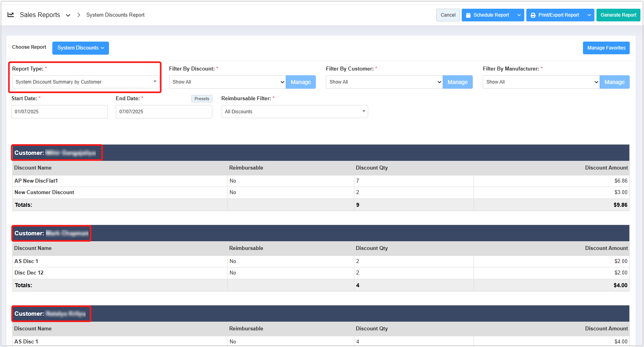
Task: Open the Schedule Report dropdown arrow
Action: click(519, 15)
